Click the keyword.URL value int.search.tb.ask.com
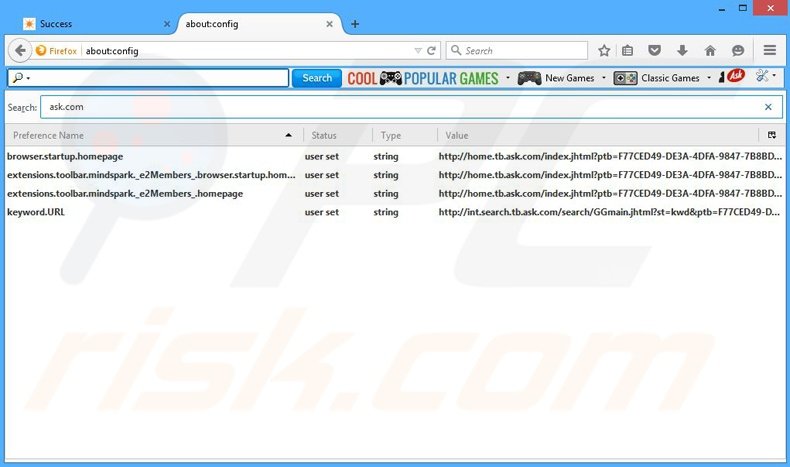The image size is (790, 467). click(x=609, y=212)
